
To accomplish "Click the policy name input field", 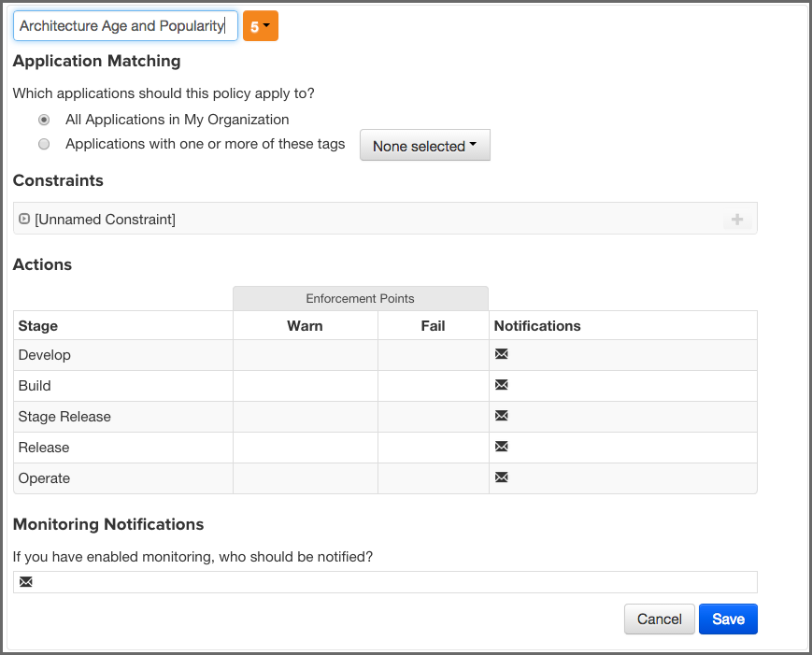I will pos(124,26).
